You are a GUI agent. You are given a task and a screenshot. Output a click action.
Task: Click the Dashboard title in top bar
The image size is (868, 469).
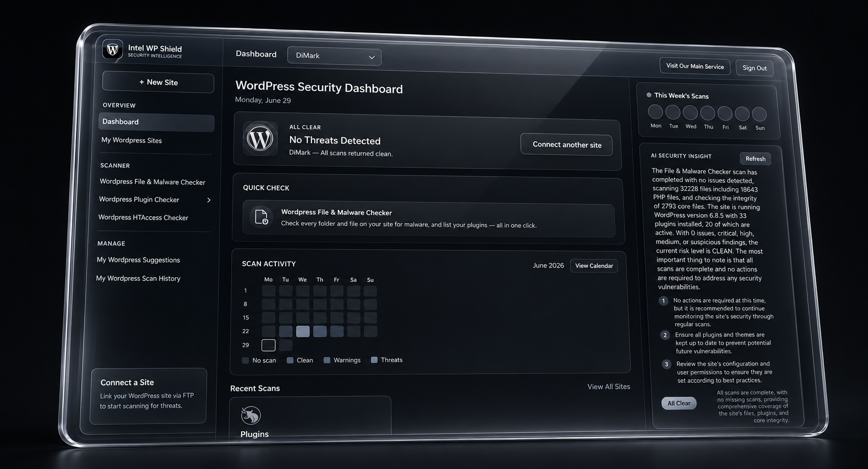(256, 54)
